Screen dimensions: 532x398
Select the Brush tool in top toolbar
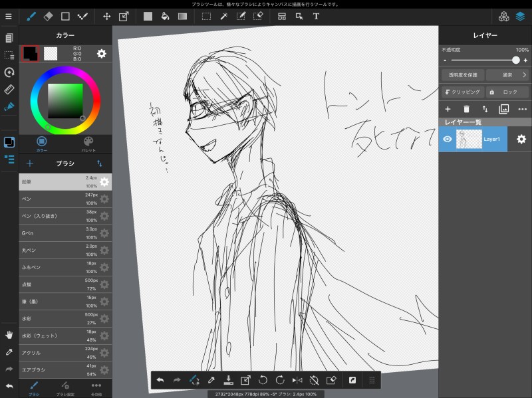click(x=31, y=16)
